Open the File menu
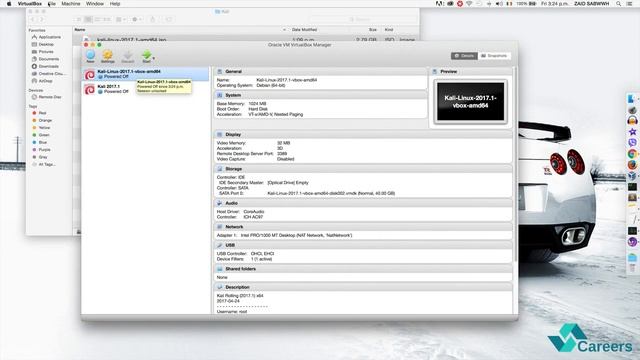The image size is (640, 360). 51,4
